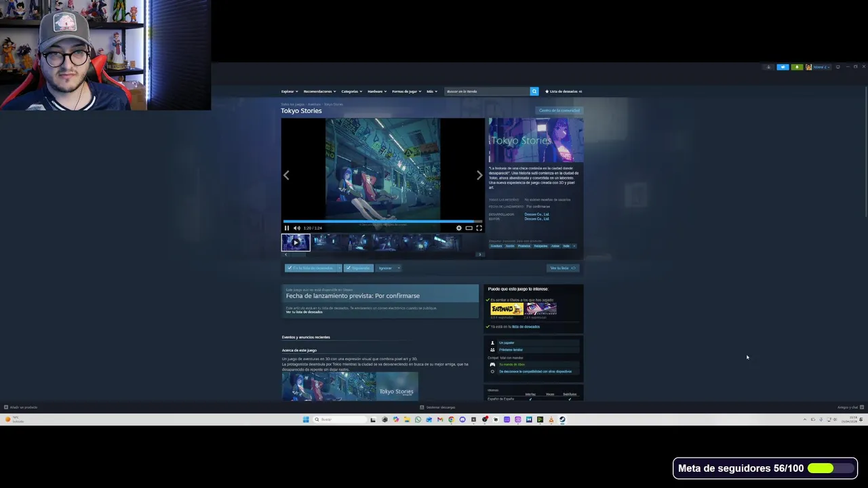Image resolution: width=868 pixels, height=488 pixels.
Task: Add a tag with plus button
Action: [574, 246]
